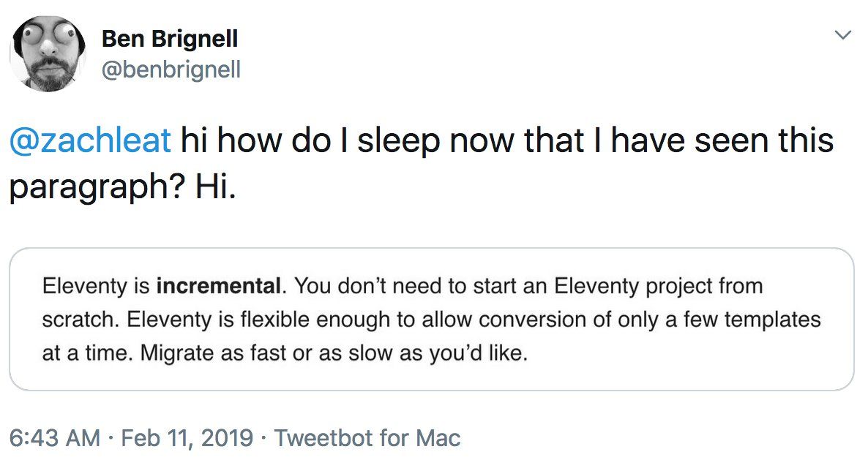The image size is (868, 471).
Task: Click first word 'Eleventy' in quoted paragraph
Action: (85, 286)
